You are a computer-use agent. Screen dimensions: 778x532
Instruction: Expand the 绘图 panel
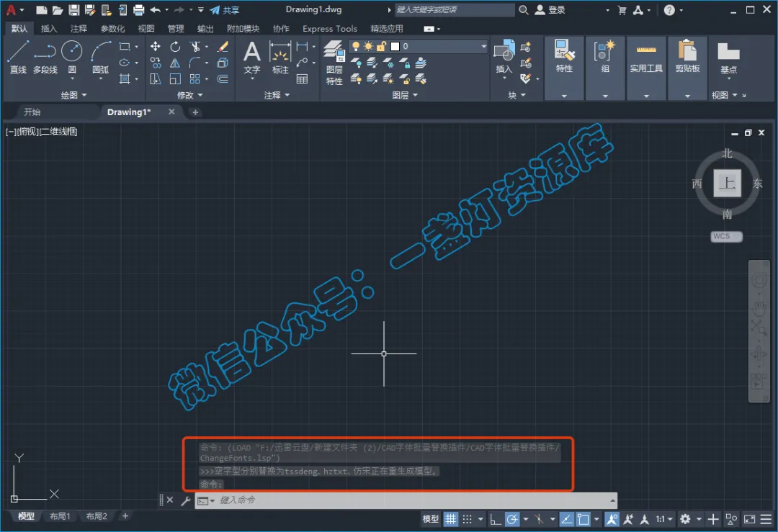click(73, 95)
